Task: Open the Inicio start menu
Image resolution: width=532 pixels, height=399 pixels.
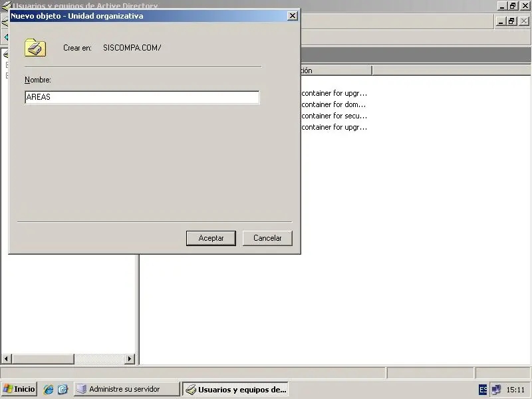Action: tap(19, 389)
